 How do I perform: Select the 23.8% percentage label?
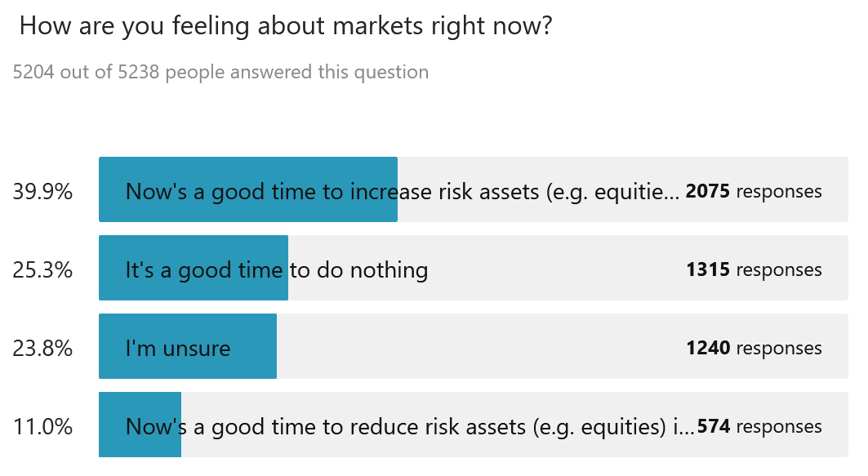[42, 349]
